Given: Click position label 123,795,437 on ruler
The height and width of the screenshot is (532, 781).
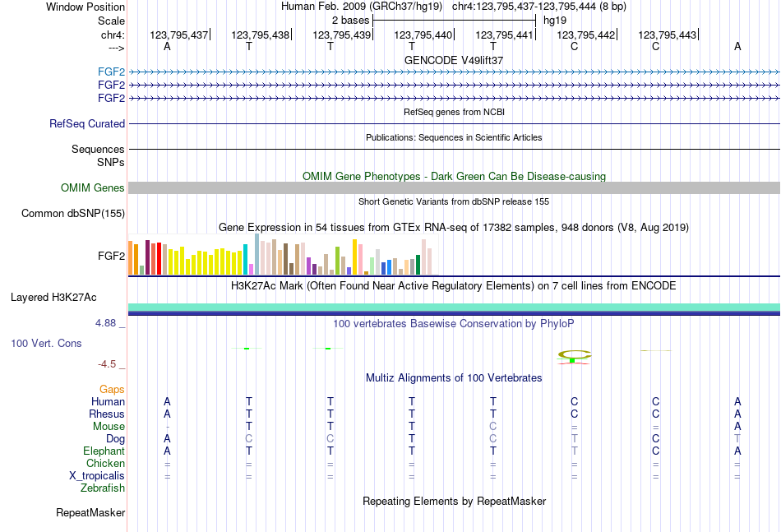Looking at the screenshot, I should point(179,35).
